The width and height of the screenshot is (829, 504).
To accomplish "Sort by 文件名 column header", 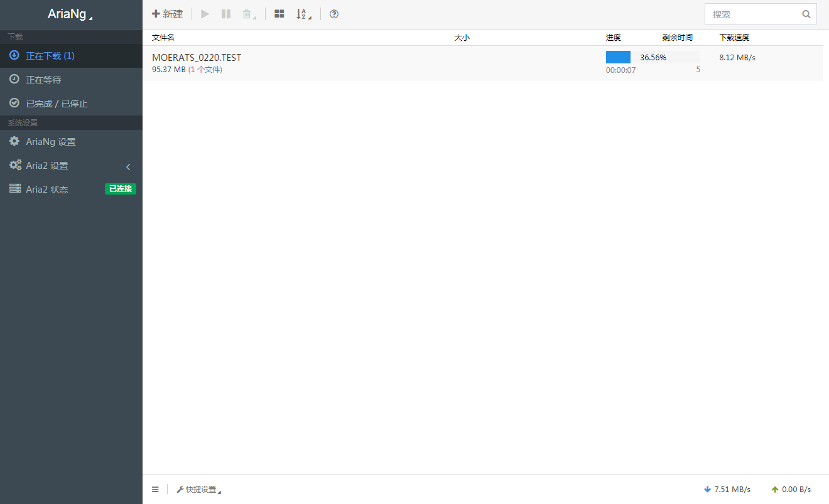I will [x=163, y=38].
